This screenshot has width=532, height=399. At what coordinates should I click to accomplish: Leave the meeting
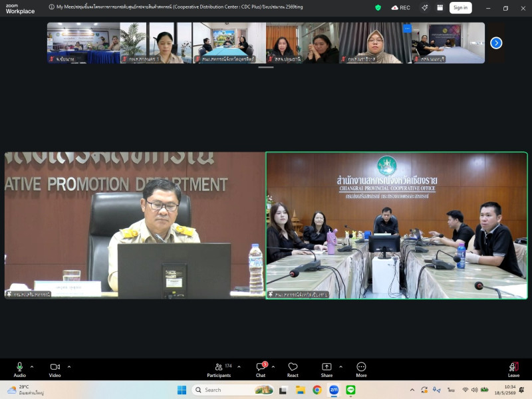point(513,370)
